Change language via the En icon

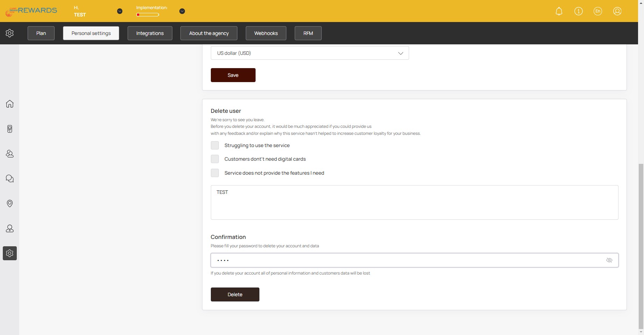point(598,11)
